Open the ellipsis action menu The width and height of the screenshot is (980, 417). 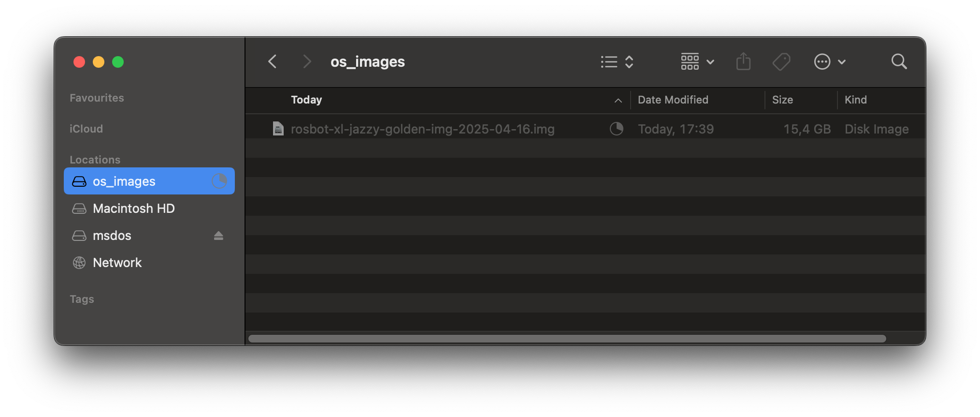pyautogui.click(x=830, y=62)
